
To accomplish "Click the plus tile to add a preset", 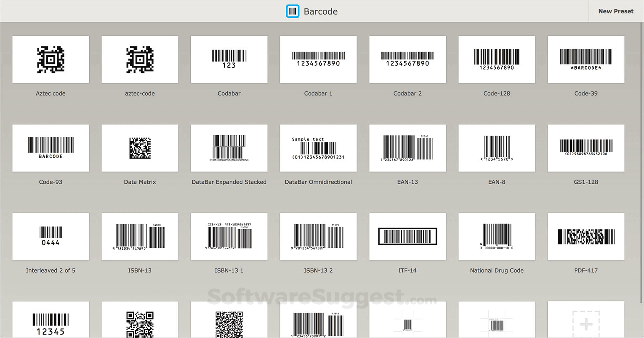I will tap(586, 324).
